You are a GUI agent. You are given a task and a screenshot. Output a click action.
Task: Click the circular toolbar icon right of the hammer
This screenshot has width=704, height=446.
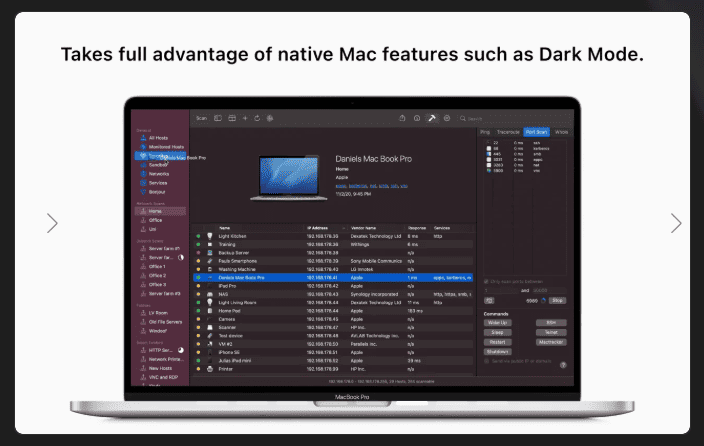(447, 118)
